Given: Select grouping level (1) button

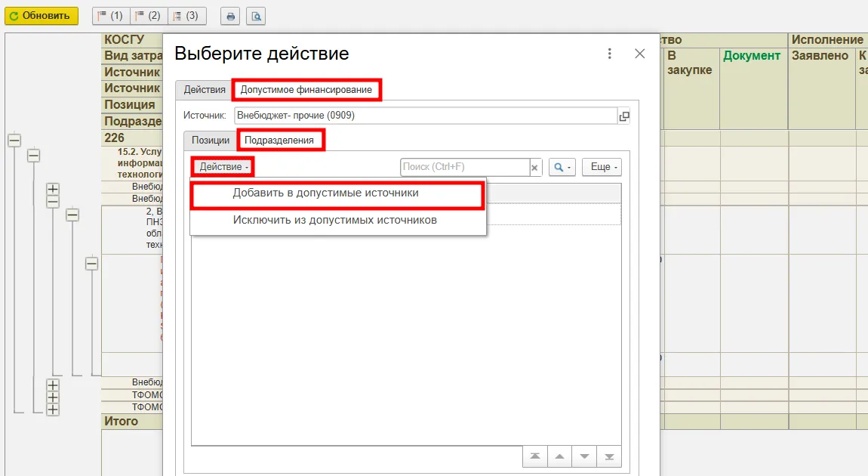Looking at the screenshot, I should coord(111,16).
